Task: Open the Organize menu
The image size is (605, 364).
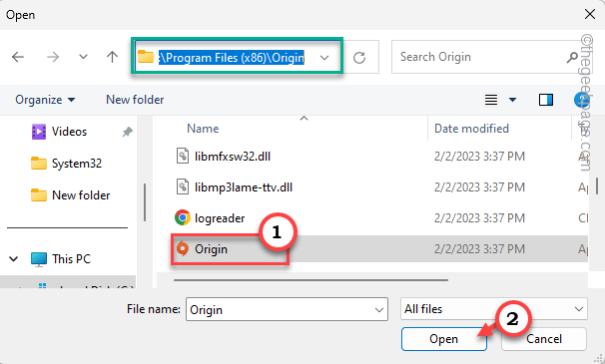Action: click(x=45, y=100)
